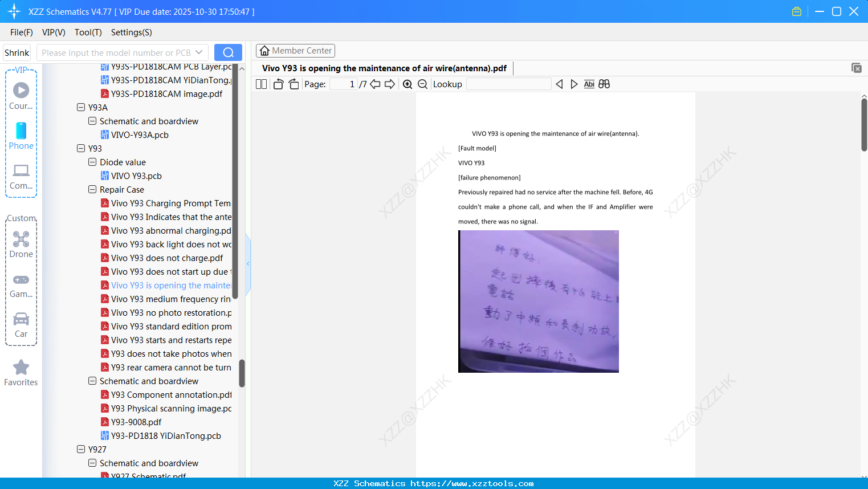Collapse the Y927 tree node
This screenshot has width=868, height=489.
[x=81, y=449]
